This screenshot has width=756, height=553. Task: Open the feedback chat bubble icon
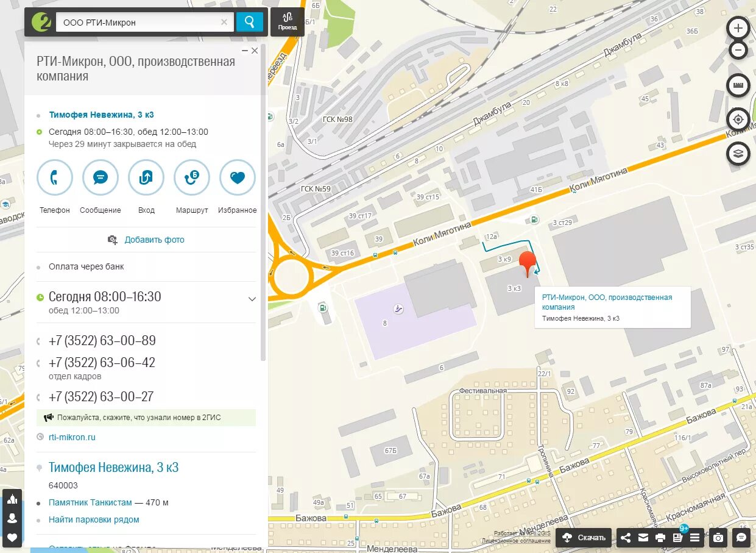pos(741,537)
